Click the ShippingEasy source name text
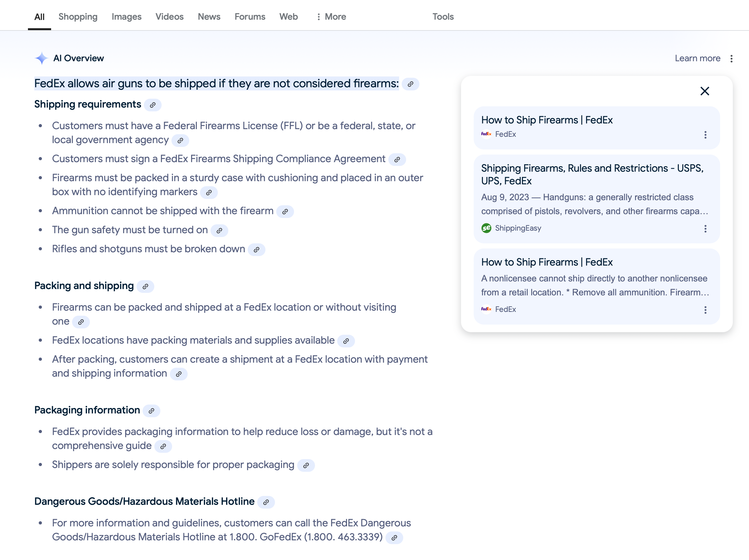The height and width of the screenshot is (560, 749). pos(518,228)
